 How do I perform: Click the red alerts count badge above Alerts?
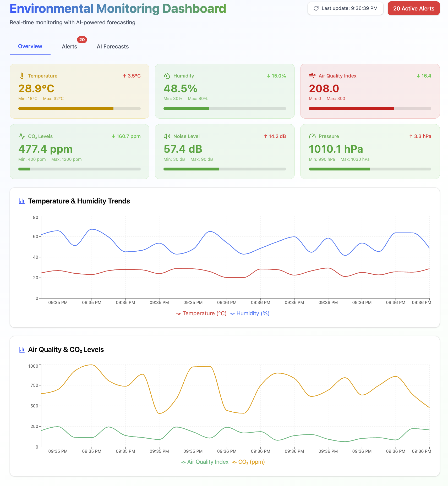pos(82,40)
